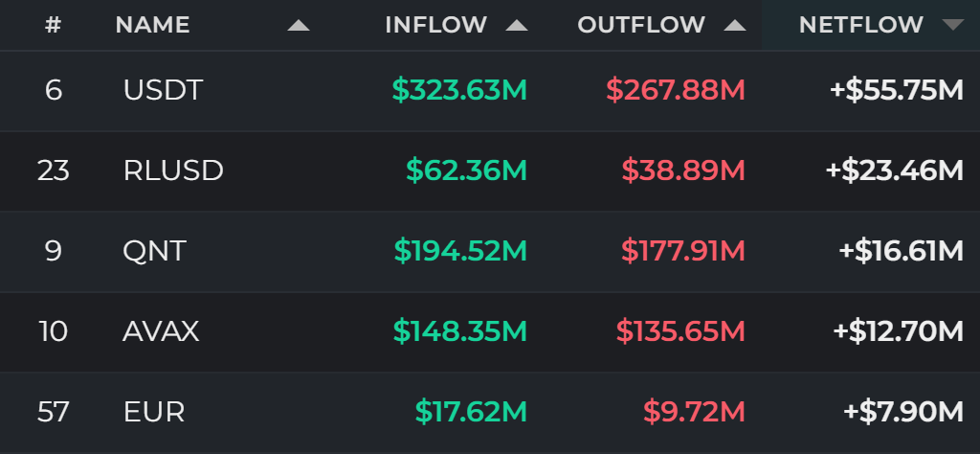980x454 pixels.
Task: Open the EUR token row
Action: 490,412
